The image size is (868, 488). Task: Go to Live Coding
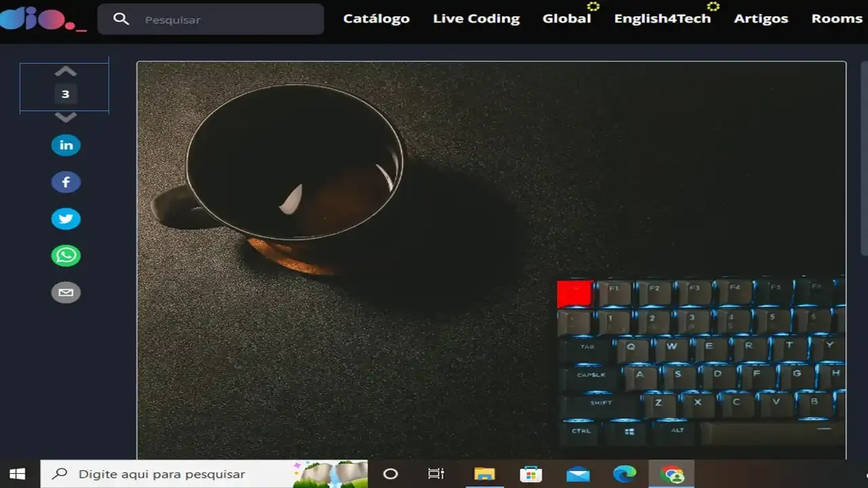476,19
